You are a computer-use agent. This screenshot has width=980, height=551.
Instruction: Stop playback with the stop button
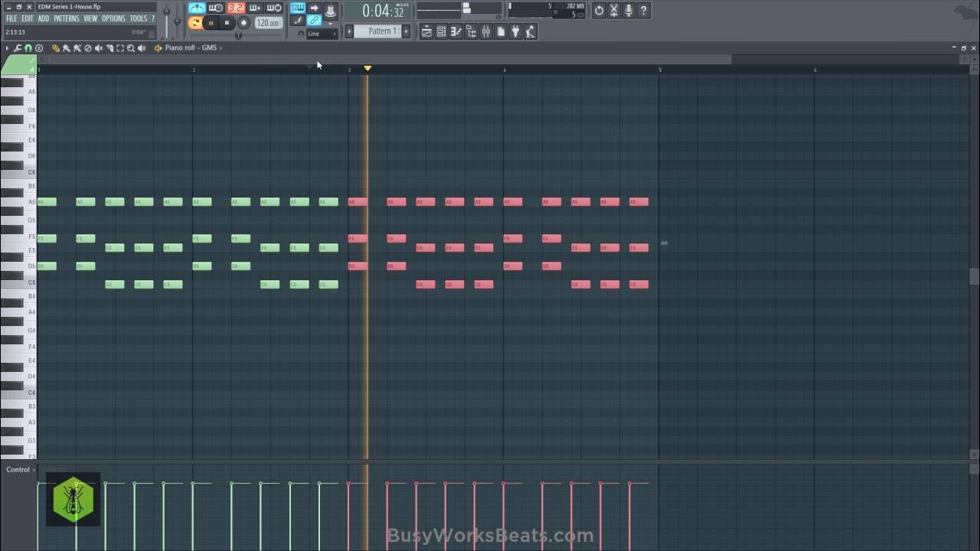pos(227,23)
